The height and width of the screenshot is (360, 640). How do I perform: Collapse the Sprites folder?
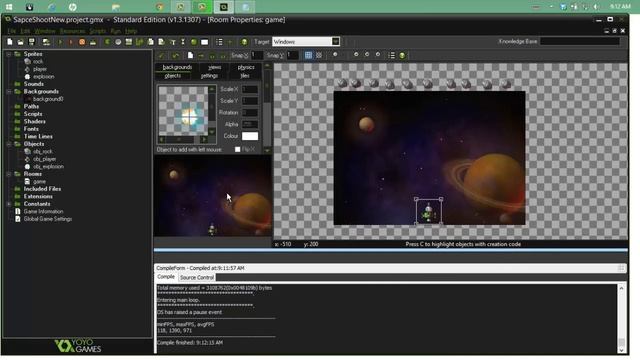(9, 54)
